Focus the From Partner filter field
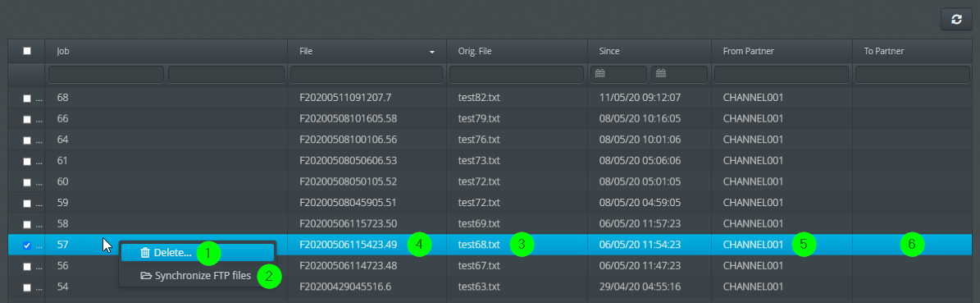This screenshot has height=303, width=980. [x=782, y=74]
